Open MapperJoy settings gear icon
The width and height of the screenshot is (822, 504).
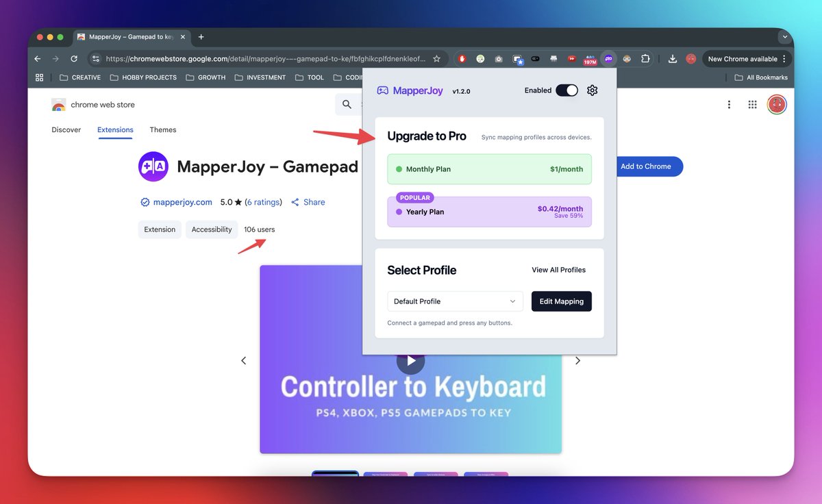point(593,90)
